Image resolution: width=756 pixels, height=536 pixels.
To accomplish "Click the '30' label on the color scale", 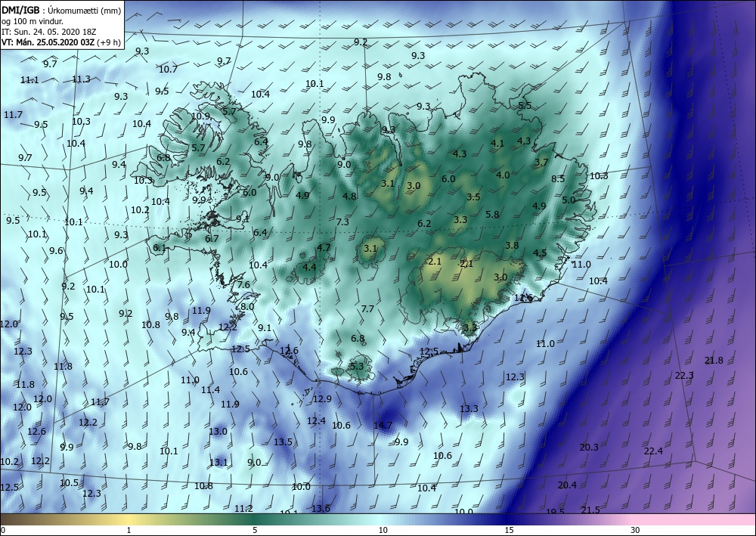I will (x=636, y=530).
